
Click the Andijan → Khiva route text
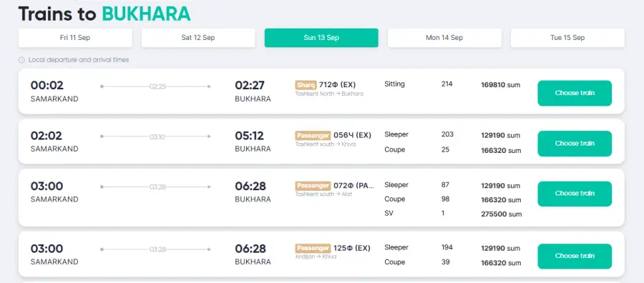(316, 257)
